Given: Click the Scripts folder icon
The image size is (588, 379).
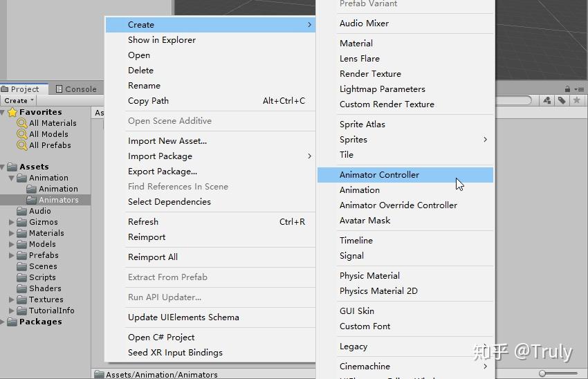Looking at the screenshot, I should tap(21, 277).
